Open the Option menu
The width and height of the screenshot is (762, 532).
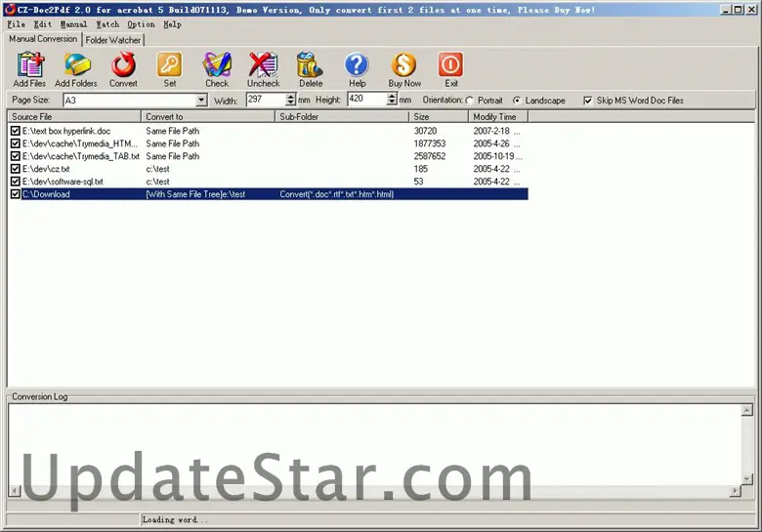coord(142,24)
